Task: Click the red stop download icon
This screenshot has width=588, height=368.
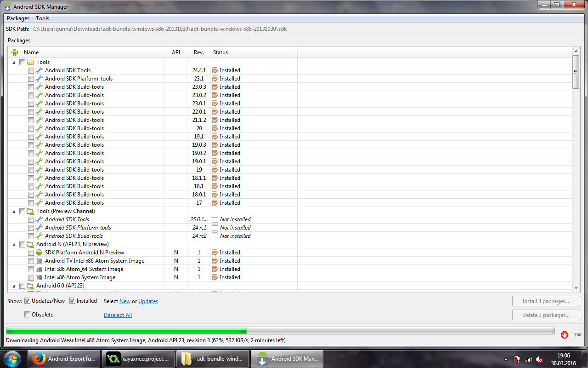Action: coord(564,335)
